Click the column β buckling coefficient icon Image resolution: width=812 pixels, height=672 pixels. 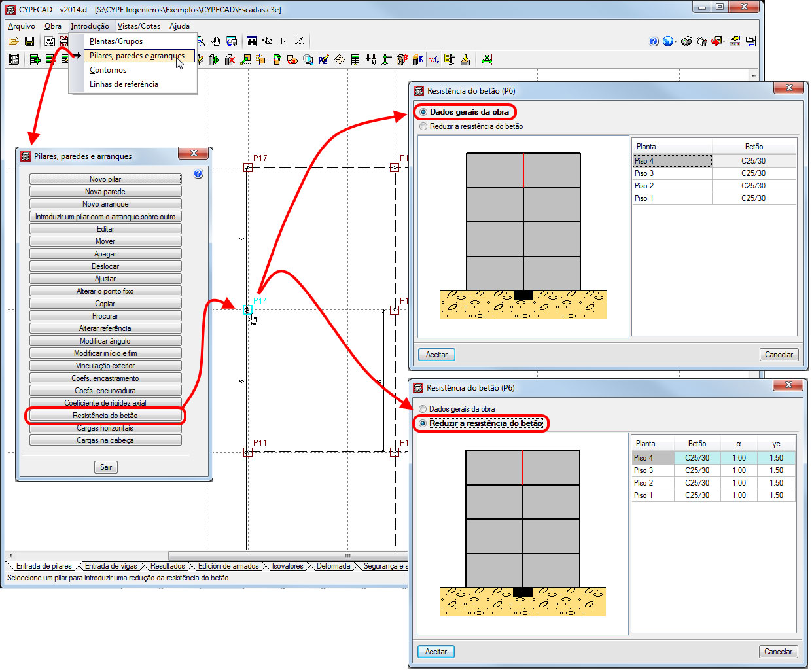point(402,60)
